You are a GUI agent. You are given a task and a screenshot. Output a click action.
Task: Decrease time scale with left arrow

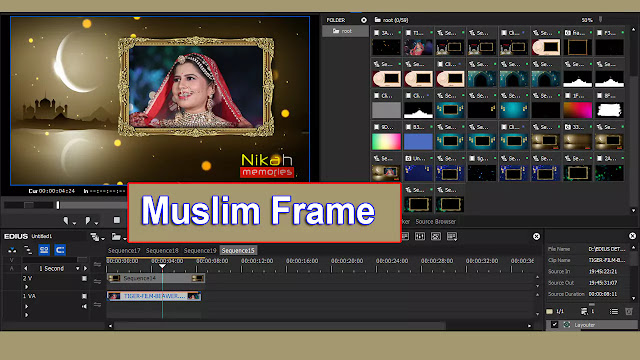(x=26, y=269)
